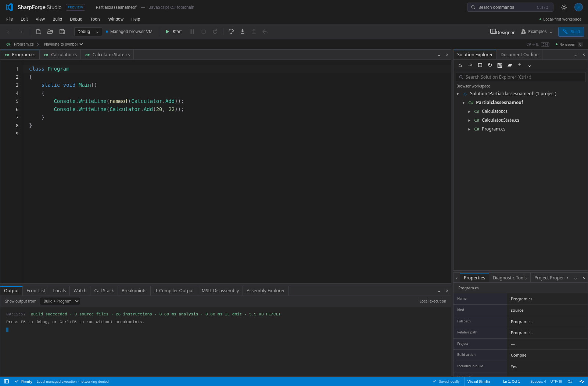Click the Pause debugging icon
Viewport: 588px width, 386px height.
point(192,32)
